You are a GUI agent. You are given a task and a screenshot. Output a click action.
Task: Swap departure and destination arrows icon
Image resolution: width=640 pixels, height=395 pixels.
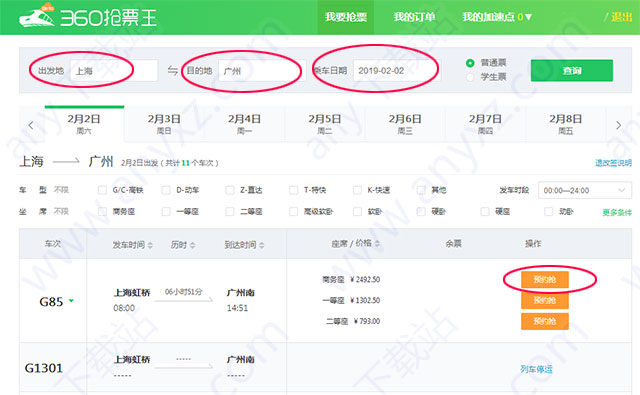point(173,71)
